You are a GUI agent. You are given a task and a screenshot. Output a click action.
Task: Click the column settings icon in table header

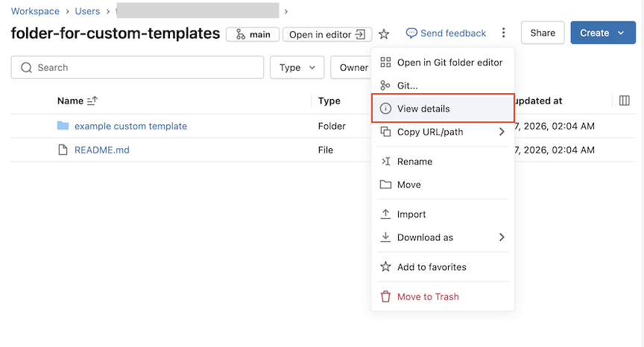coord(625,101)
